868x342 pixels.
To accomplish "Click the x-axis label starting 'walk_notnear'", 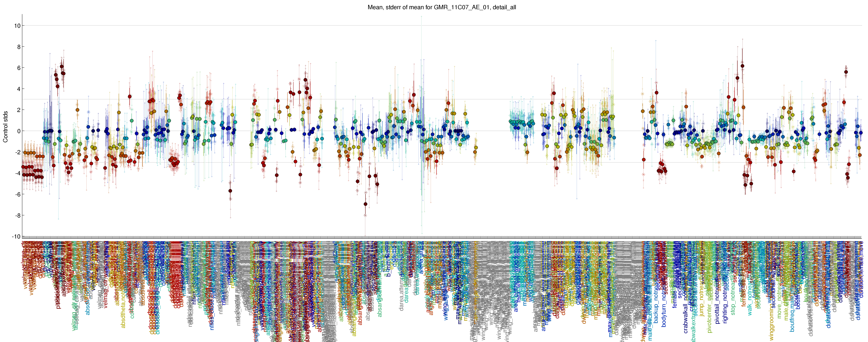I will click(x=750, y=278).
